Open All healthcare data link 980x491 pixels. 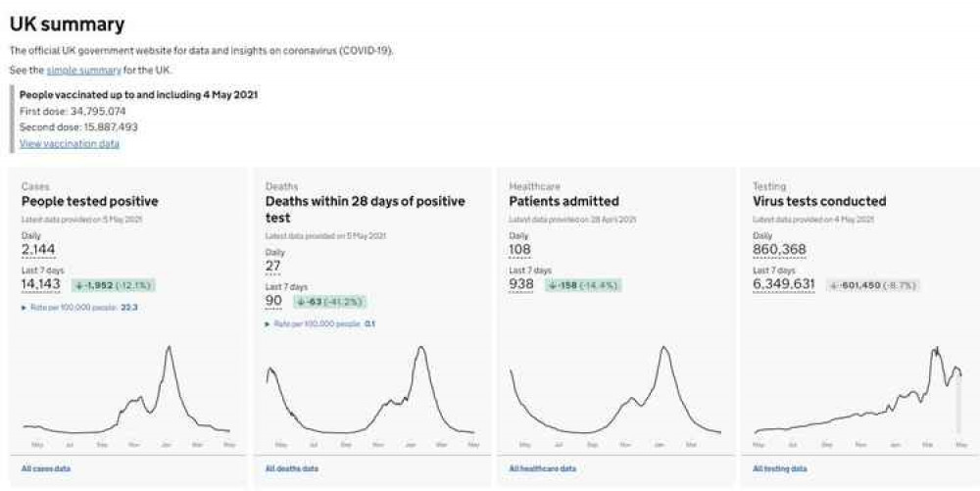[540, 468]
